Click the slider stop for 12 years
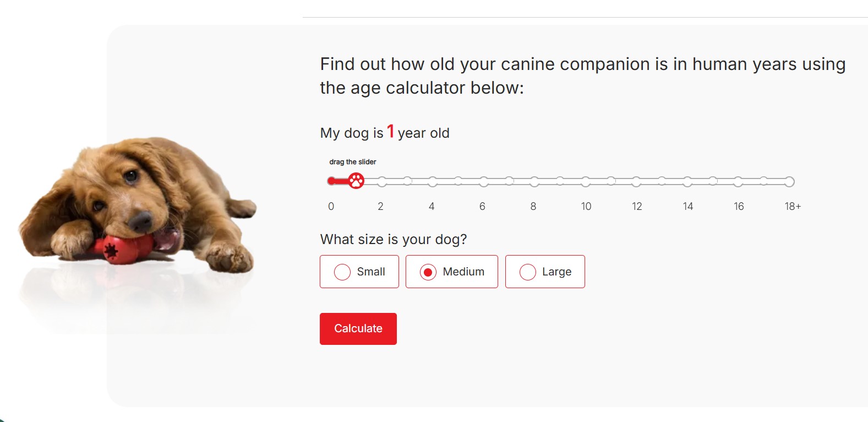Screen dimensions: 868x422 (x=636, y=182)
